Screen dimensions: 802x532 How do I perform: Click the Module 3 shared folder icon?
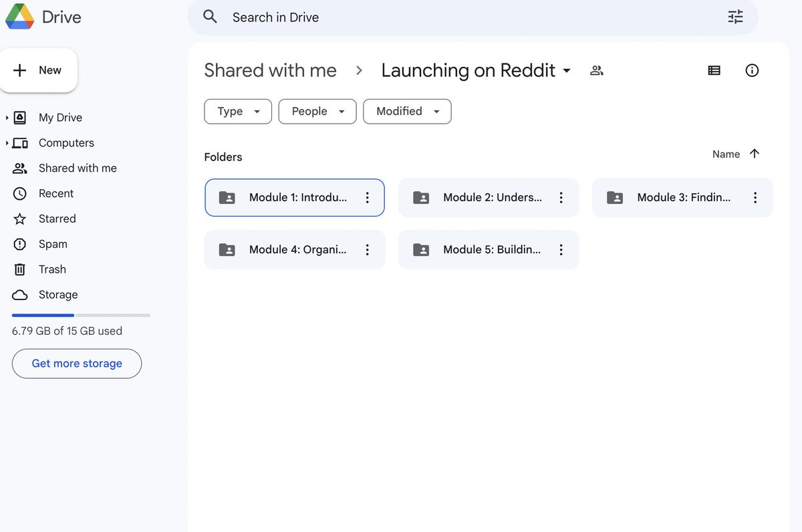615,197
